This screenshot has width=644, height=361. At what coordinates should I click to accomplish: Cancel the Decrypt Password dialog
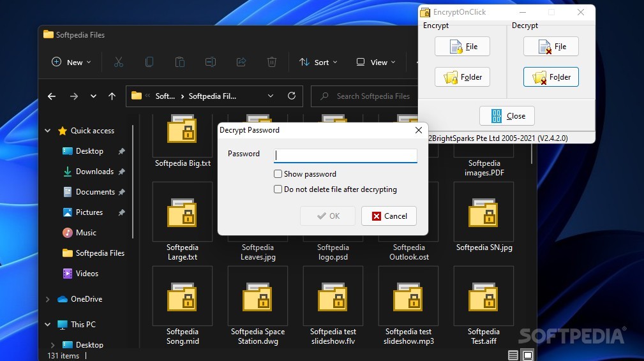389,216
